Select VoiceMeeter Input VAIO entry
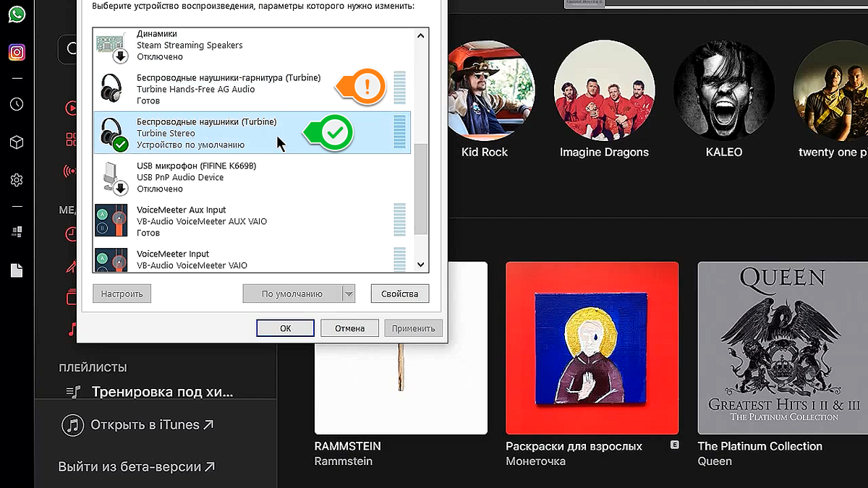The width and height of the screenshot is (868, 488). pyautogui.click(x=253, y=259)
